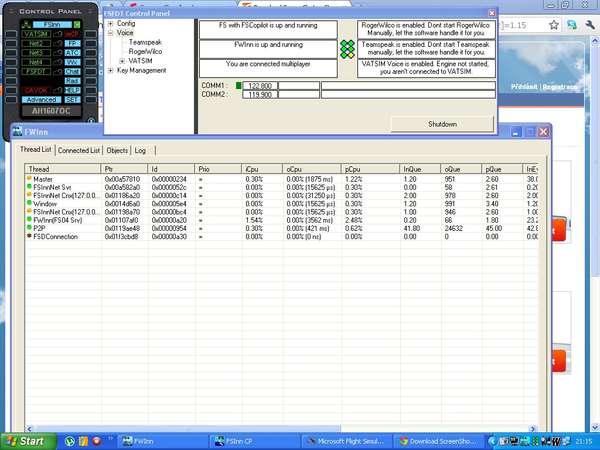
Task: Sort by the InQue column header
Action: pyautogui.click(x=420, y=169)
